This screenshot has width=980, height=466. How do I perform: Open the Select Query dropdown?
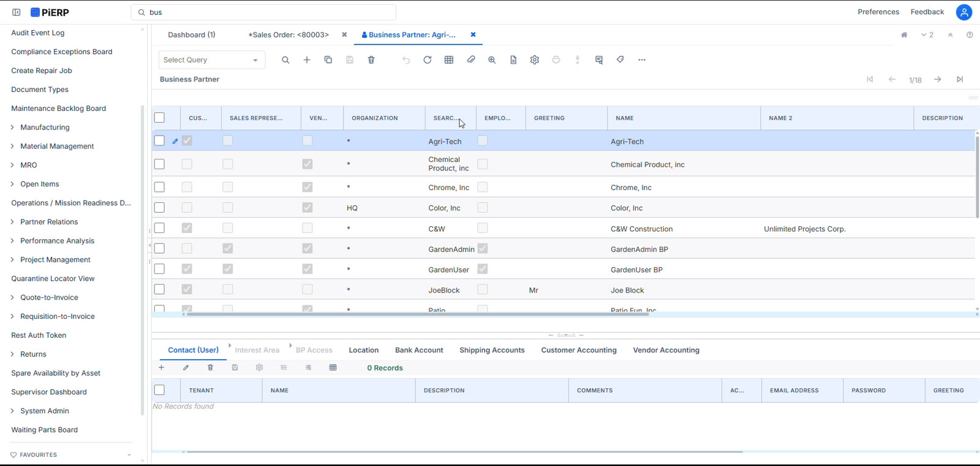(212, 60)
